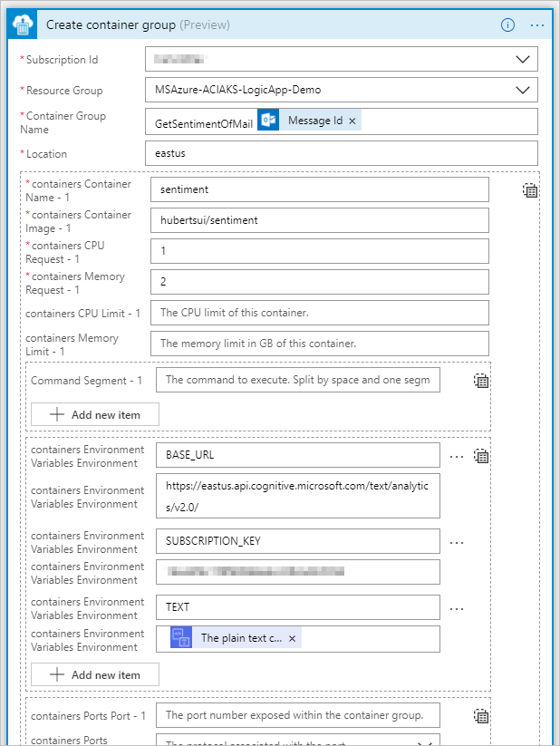Add new item under Command Segment
Screen dimensions: 560x746
95,414
